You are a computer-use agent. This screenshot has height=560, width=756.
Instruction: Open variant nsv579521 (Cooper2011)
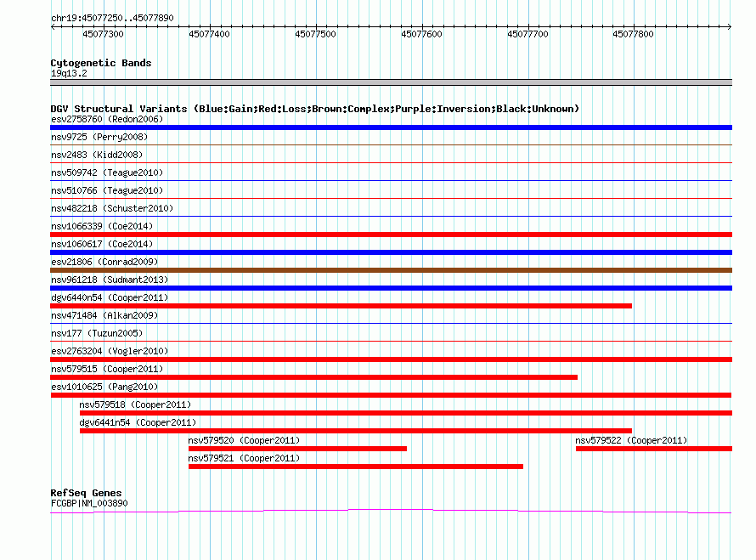[x=244, y=458]
